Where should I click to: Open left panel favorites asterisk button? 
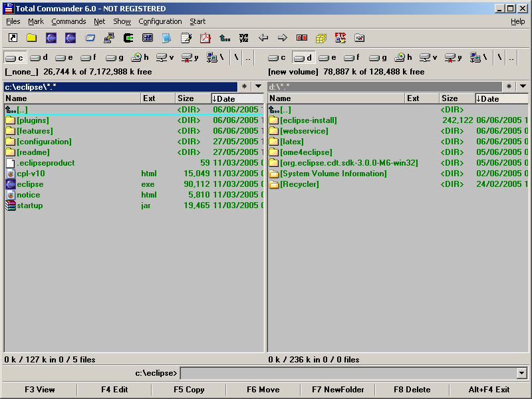pos(244,86)
